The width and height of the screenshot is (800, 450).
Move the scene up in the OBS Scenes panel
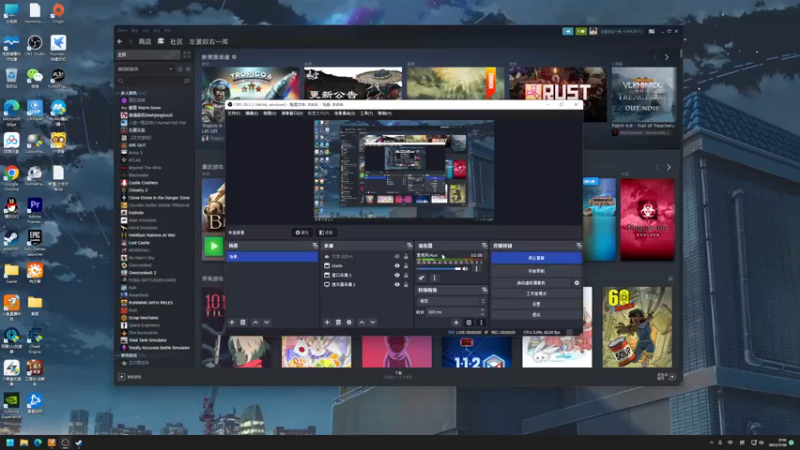(x=256, y=322)
